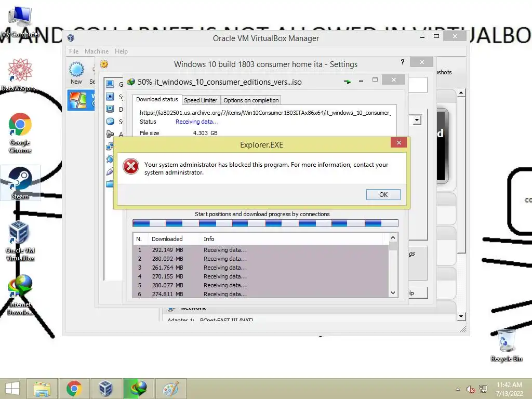Expand the combo box arrow in Settings
Viewport: 532px width, 399px height.
417,120
